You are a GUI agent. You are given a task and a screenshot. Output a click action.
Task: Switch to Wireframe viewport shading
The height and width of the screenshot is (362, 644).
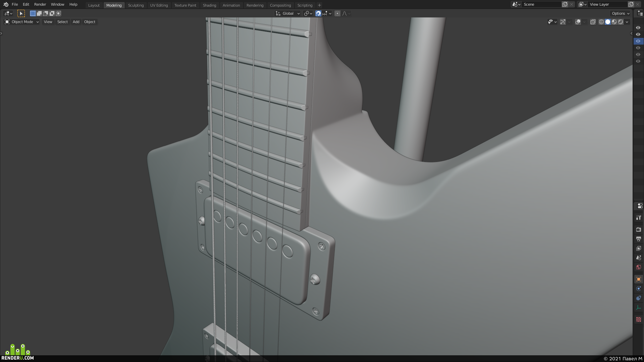tap(601, 22)
